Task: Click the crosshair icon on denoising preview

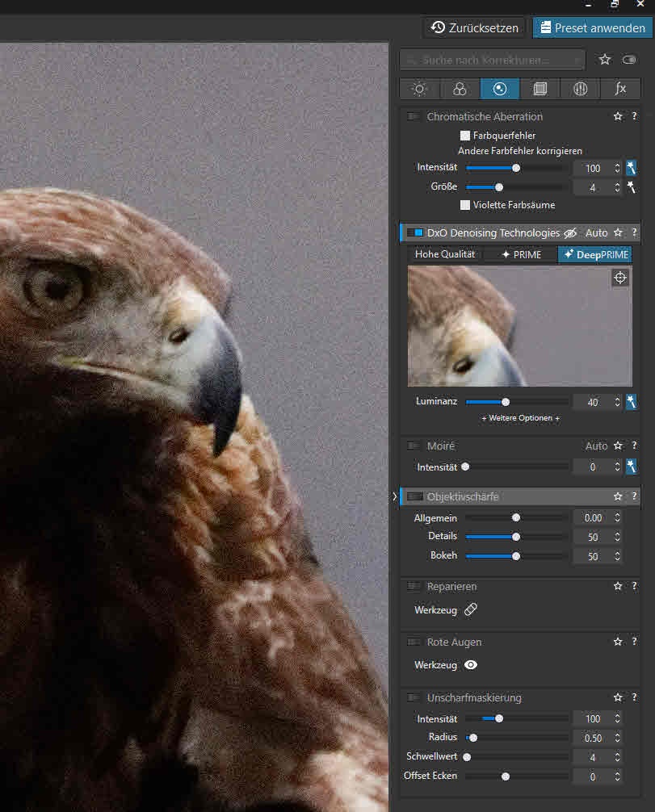Action: 619,278
